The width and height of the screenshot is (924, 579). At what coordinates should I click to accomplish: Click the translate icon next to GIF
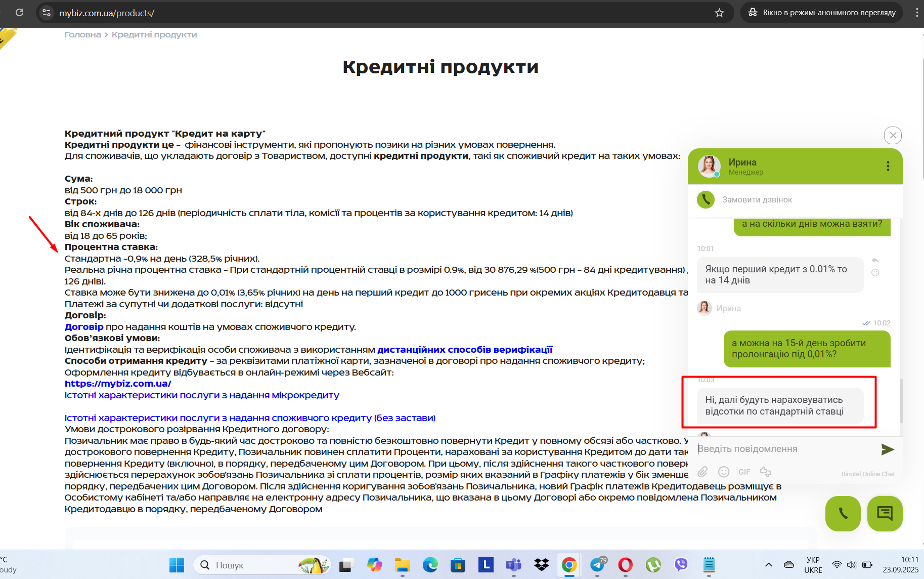click(765, 472)
